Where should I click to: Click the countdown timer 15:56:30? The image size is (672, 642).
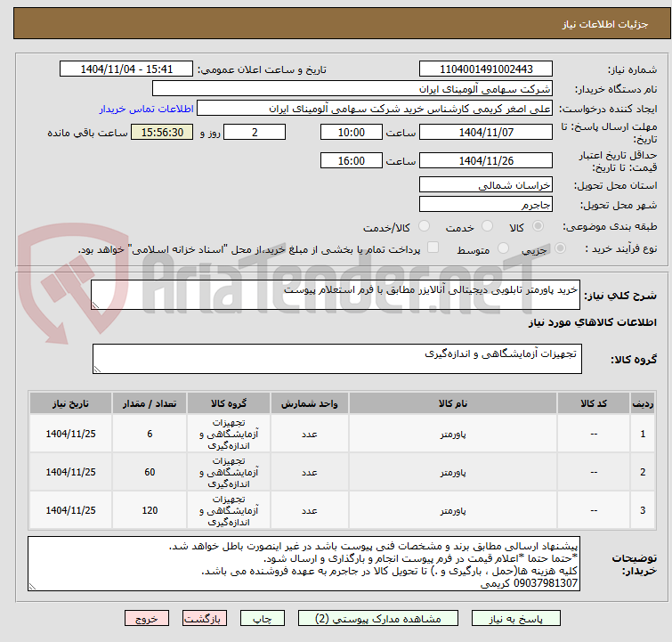(x=162, y=132)
